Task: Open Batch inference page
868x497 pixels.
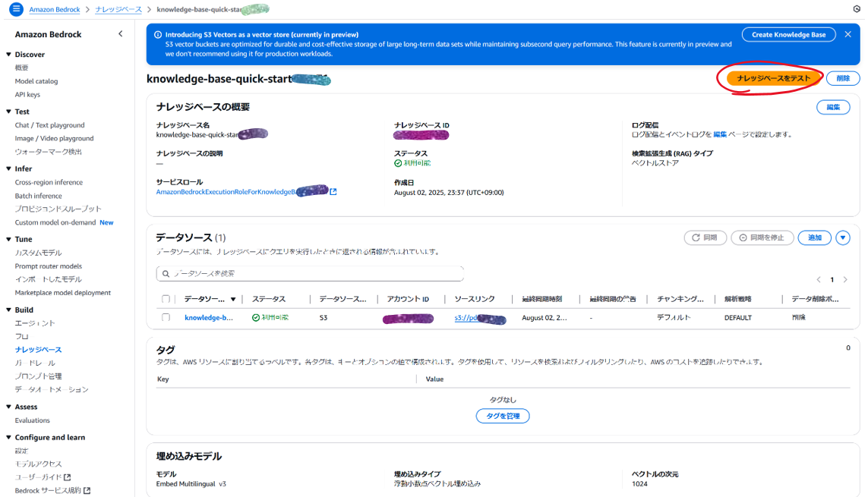Action: pyautogui.click(x=38, y=196)
